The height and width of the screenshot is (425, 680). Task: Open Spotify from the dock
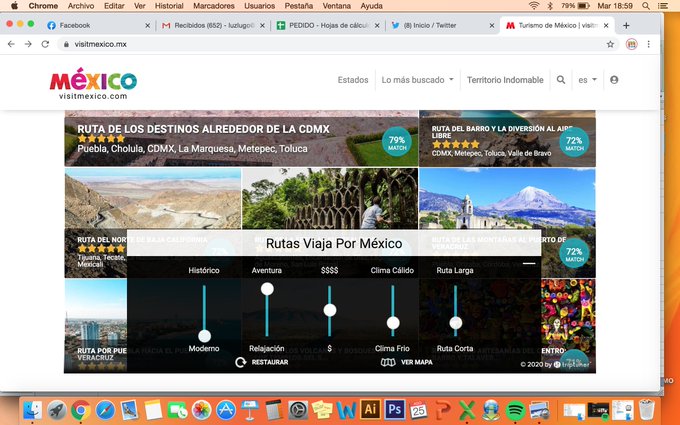click(516, 410)
